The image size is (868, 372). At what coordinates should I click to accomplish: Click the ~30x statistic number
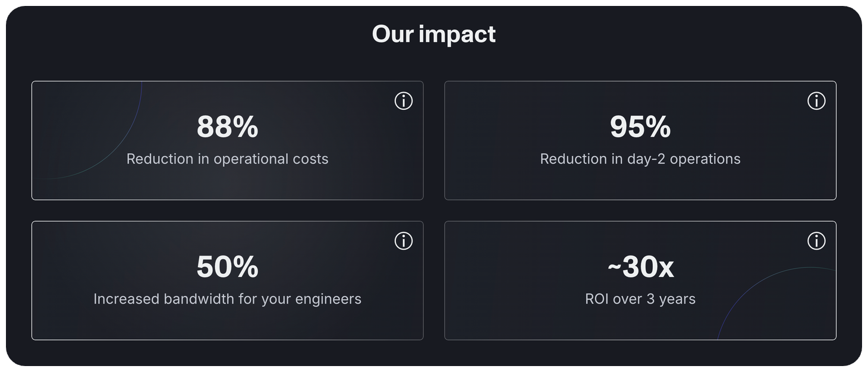click(640, 266)
